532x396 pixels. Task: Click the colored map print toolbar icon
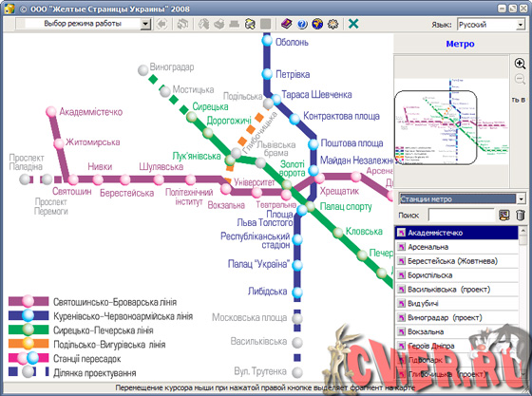[x=250, y=24]
